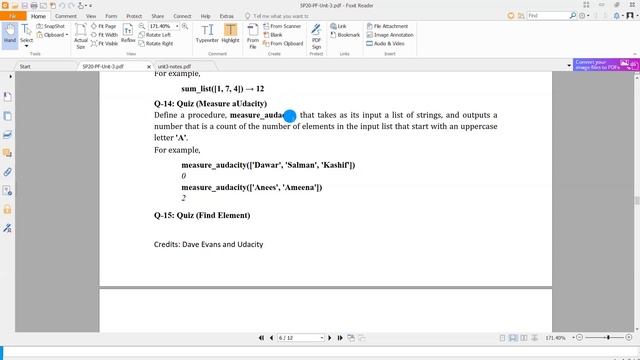Zoom in using ribbon magnifier
The image size is (640, 360).
(x=185, y=26)
